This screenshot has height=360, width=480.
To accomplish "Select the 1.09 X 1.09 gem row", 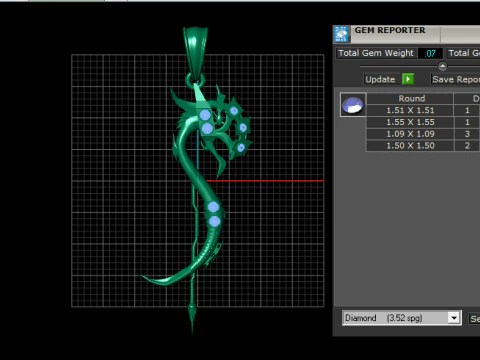I will point(423,134).
